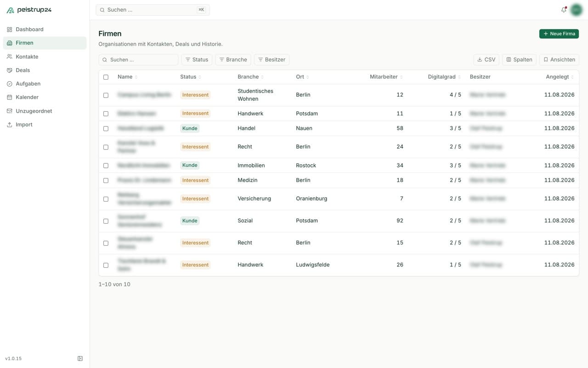Screen dimensions: 588x368
Task: Sort by the Mitarbeiter column header
Action: coord(386,77)
